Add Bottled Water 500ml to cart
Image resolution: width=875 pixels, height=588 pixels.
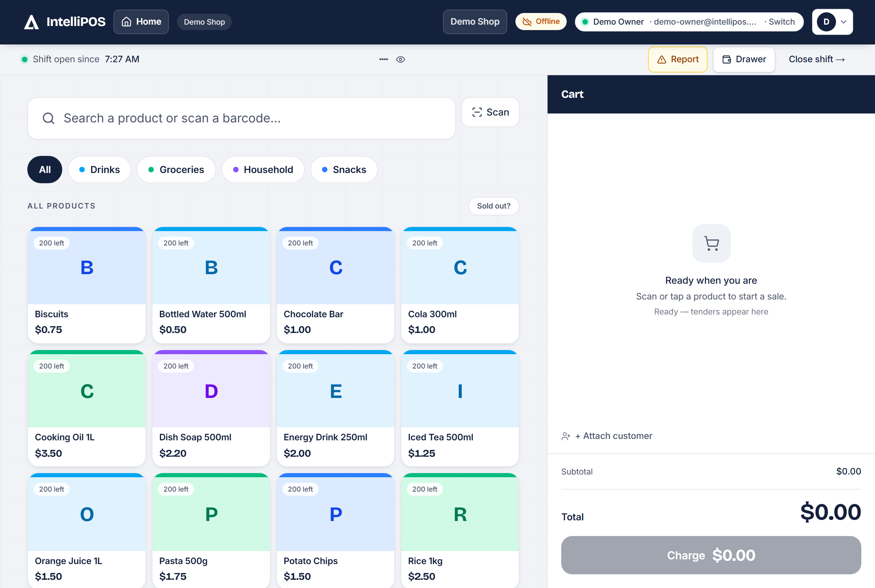[211, 285]
